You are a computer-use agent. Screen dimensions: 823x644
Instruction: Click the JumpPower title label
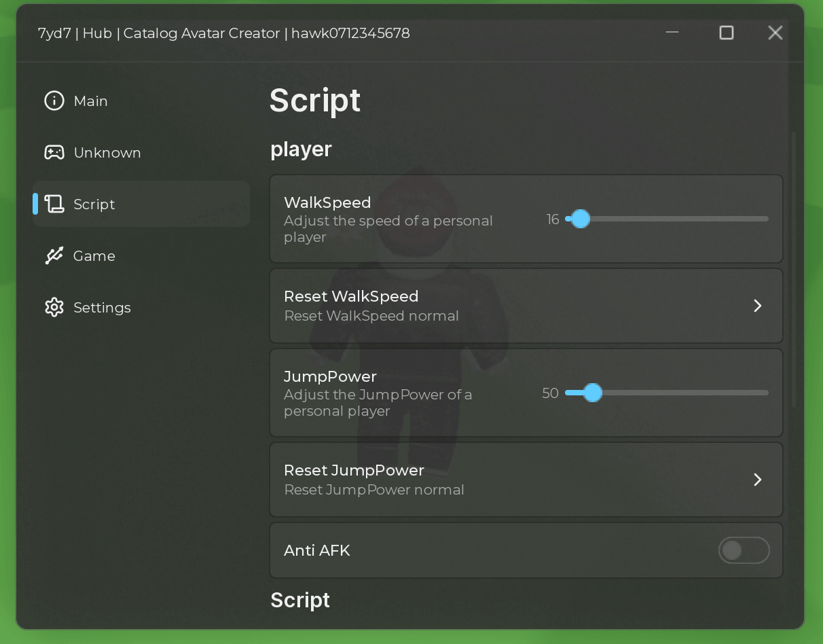click(330, 376)
